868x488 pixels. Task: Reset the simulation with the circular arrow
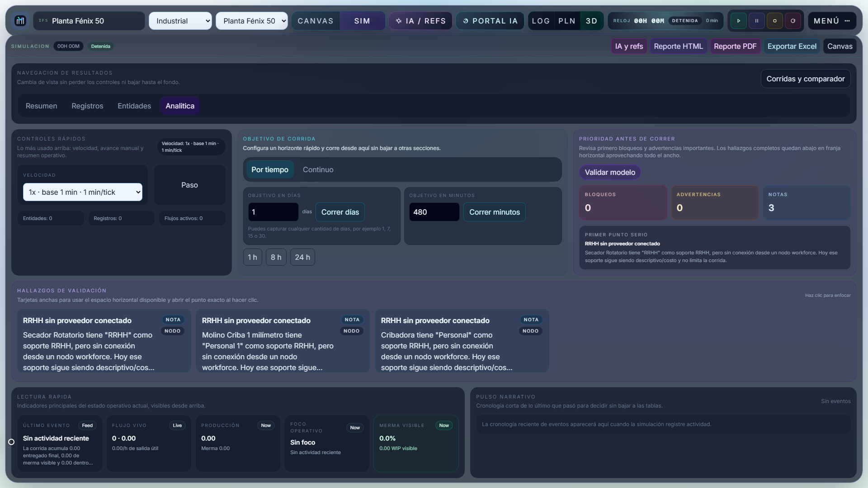793,21
